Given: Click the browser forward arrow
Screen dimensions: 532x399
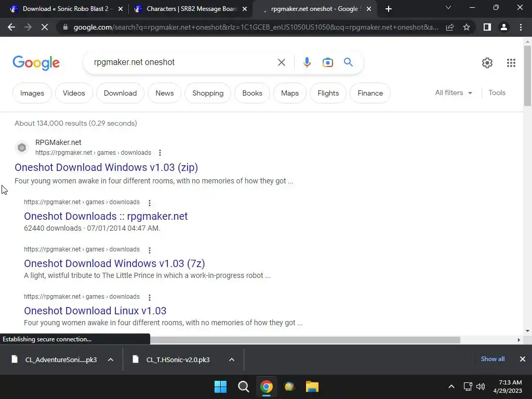Looking at the screenshot, I should tap(28, 27).
